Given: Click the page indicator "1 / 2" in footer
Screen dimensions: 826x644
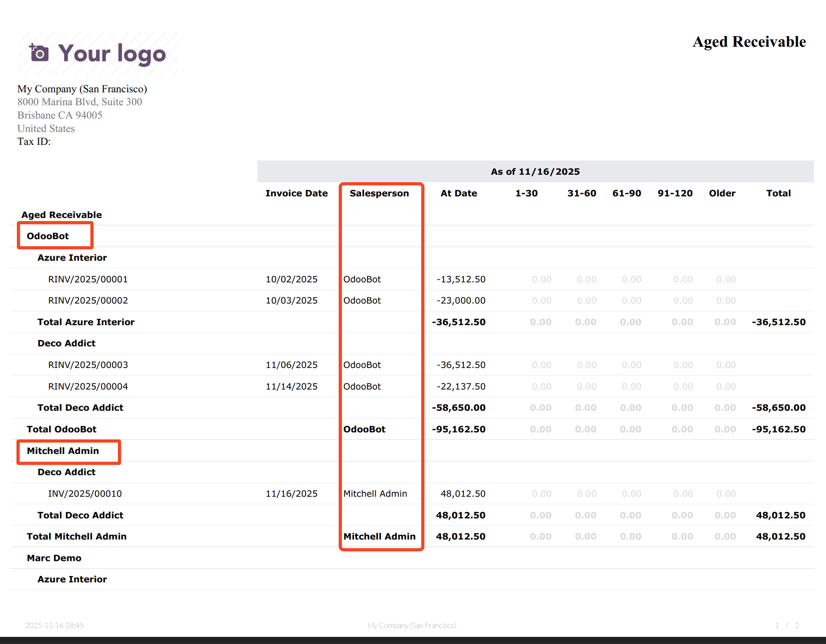Looking at the screenshot, I should pyautogui.click(x=787, y=626).
